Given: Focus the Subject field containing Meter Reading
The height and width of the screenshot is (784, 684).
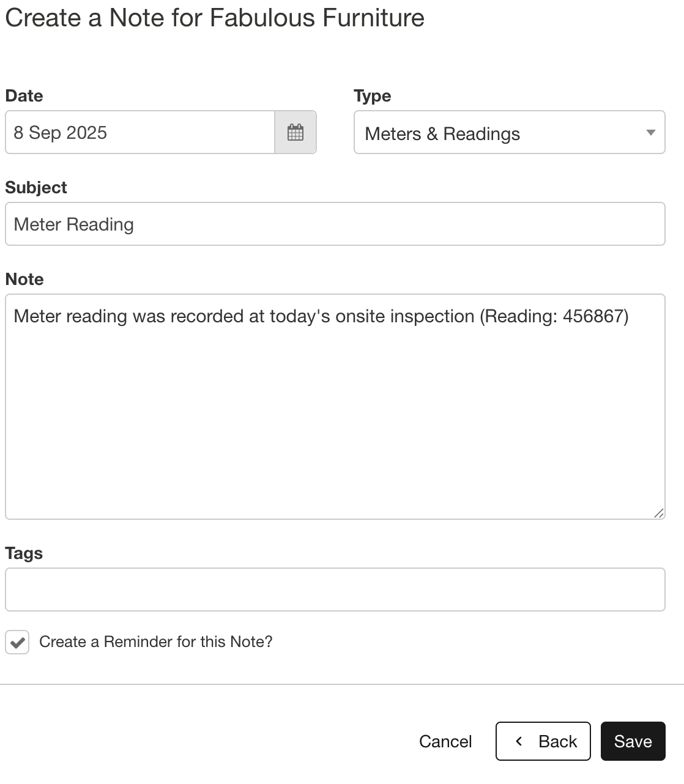Looking at the screenshot, I should pyautogui.click(x=335, y=224).
